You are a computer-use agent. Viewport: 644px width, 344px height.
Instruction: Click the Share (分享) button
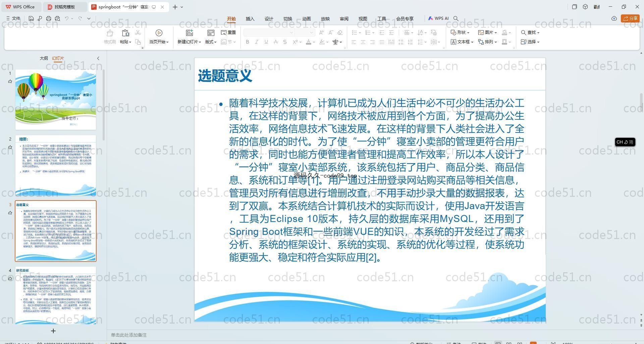pyautogui.click(x=630, y=18)
